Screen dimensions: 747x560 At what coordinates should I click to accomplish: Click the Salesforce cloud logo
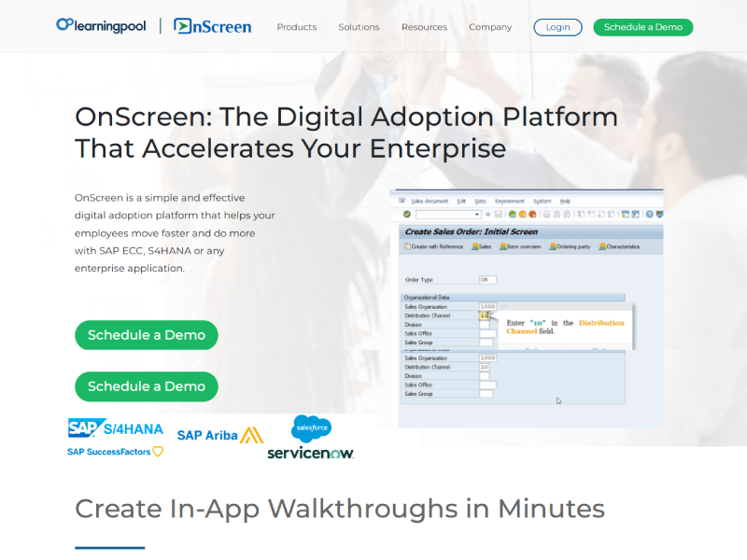311,428
